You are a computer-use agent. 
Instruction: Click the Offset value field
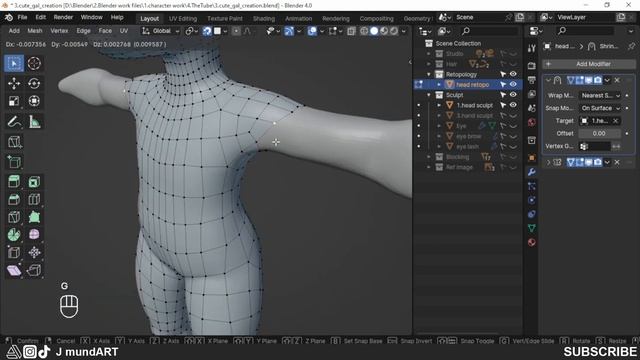pyautogui.click(x=599, y=133)
